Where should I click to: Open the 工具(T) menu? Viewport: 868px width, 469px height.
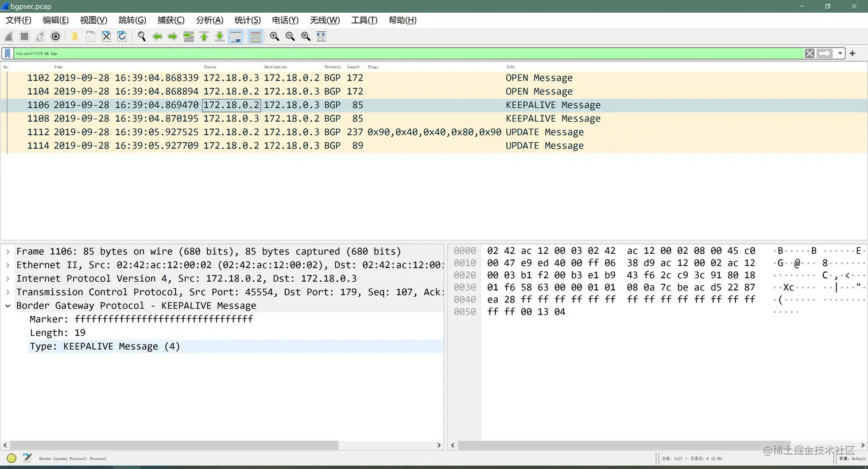tap(364, 20)
